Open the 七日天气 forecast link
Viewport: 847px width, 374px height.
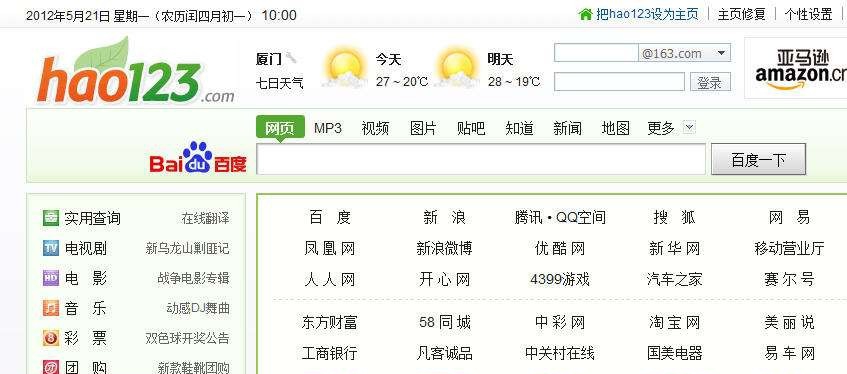click(x=279, y=83)
